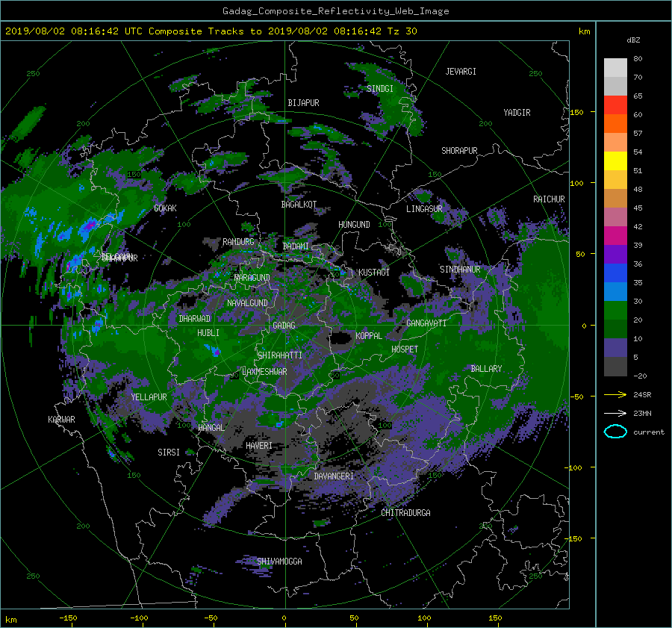Click the HAVERI city label
Screen dimensions: 672x628
259,446
